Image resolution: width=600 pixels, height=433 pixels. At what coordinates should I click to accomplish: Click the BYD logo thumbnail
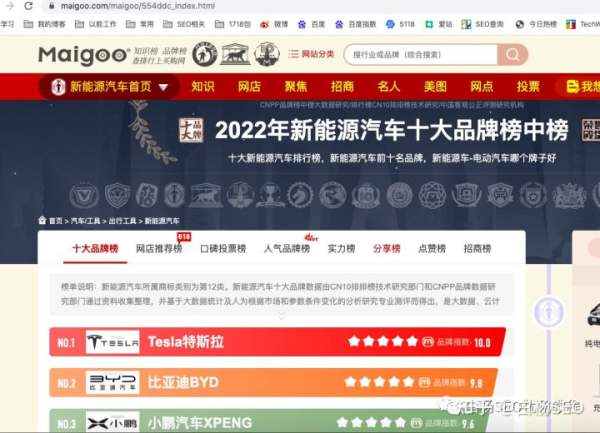tap(112, 383)
